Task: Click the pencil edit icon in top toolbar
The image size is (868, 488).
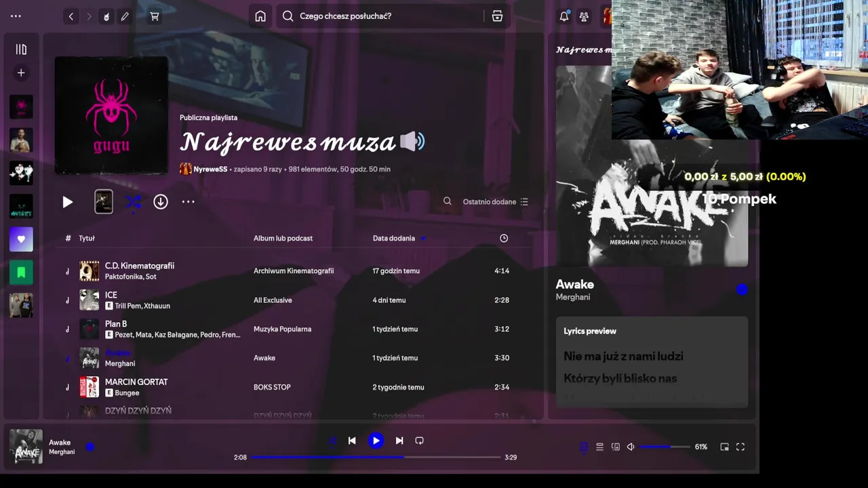Action: [125, 16]
